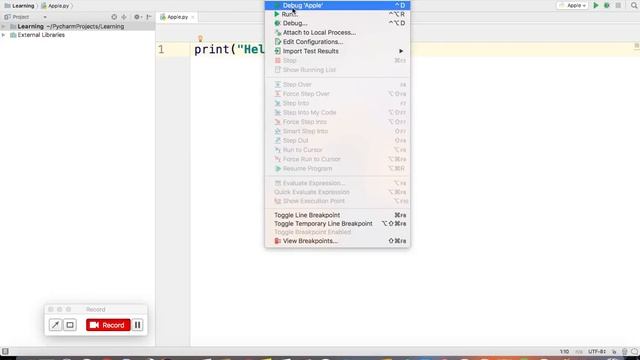This screenshot has width=640, height=360.
Task: Click the Import Test Results icon
Action: click(x=278, y=51)
